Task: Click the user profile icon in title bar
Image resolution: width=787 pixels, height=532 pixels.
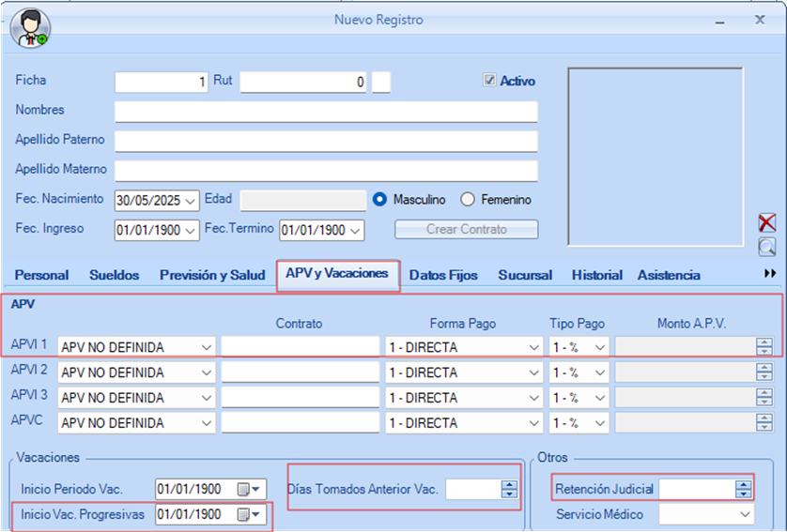Action: (x=29, y=28)
